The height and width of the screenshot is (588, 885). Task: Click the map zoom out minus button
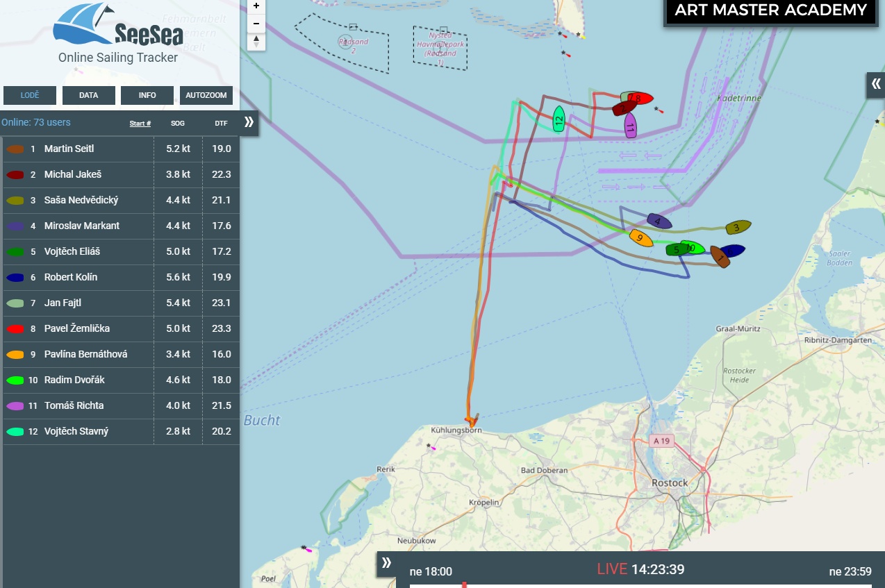pyautogui.click(x=256, y=24)
